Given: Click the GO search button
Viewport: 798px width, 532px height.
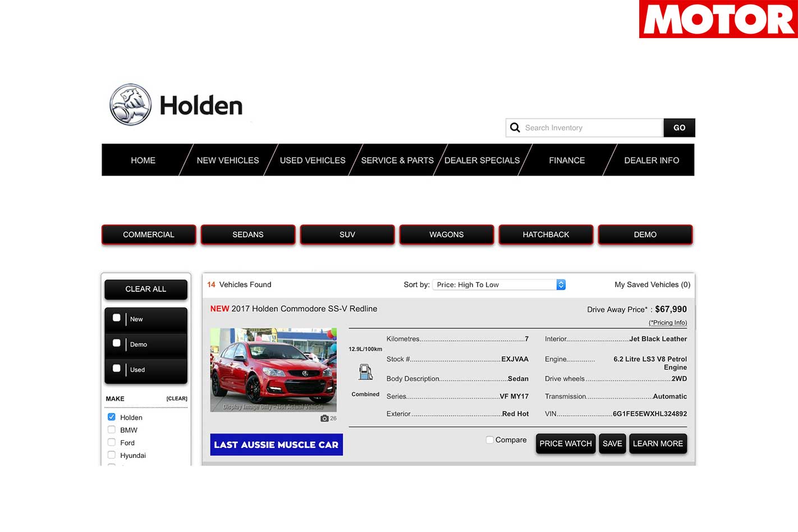Looking at the screenshot, I should (x=680, y=128).
